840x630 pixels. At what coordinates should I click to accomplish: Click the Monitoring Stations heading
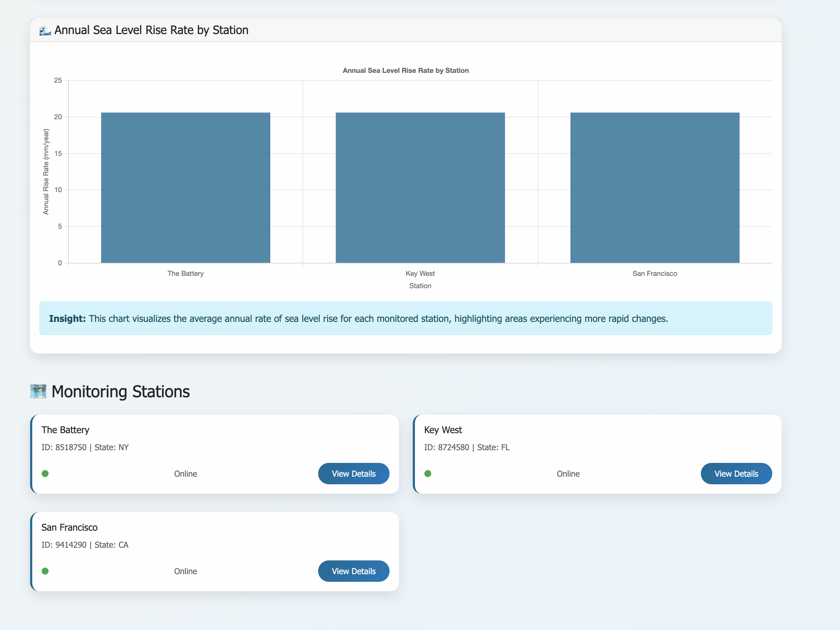(120, 391)
